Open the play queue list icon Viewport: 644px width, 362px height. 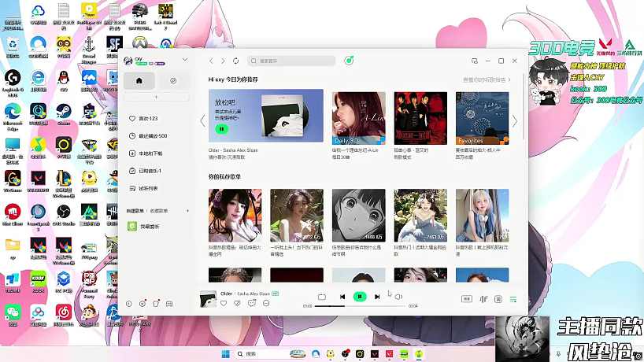click(x=513, y=299)
